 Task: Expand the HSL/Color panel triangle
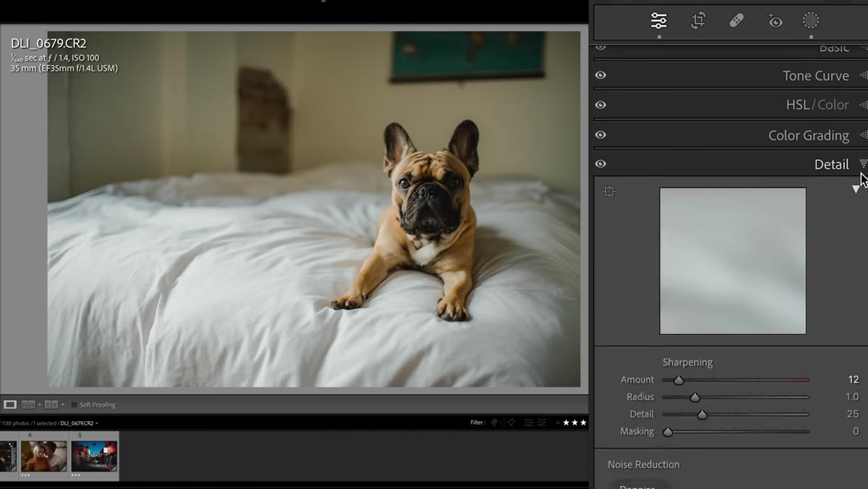tap(862, 105)
